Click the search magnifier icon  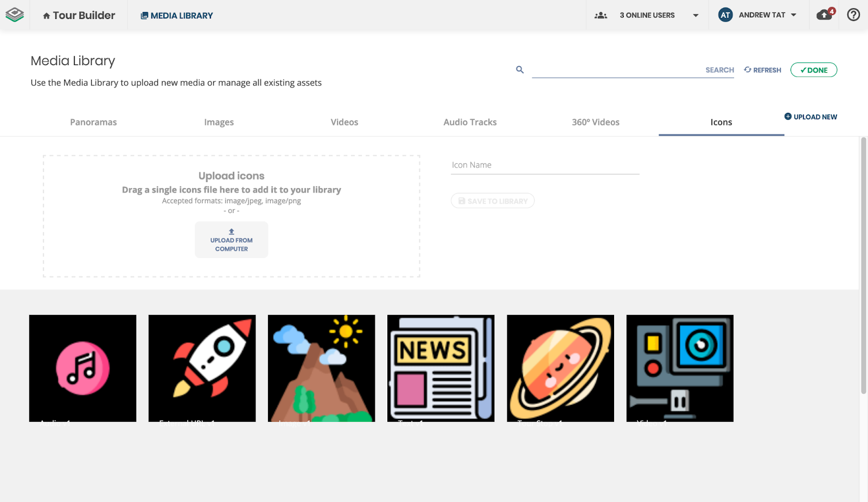tap(520, 69)
